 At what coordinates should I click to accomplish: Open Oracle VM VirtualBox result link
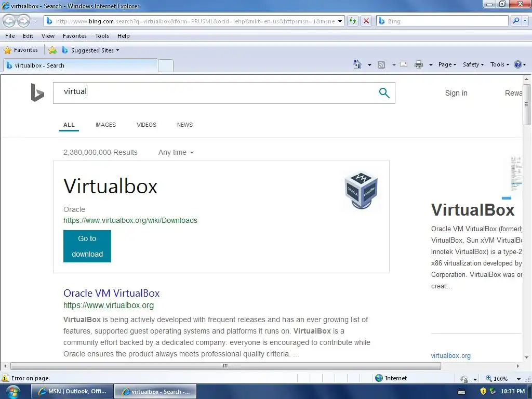[x=111, y=293]
